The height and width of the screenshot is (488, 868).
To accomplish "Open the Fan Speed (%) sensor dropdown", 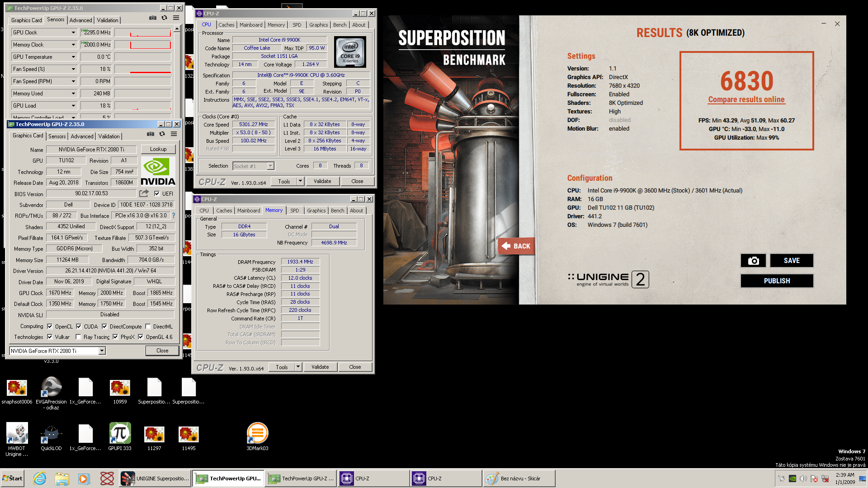I will click(73, 69).
